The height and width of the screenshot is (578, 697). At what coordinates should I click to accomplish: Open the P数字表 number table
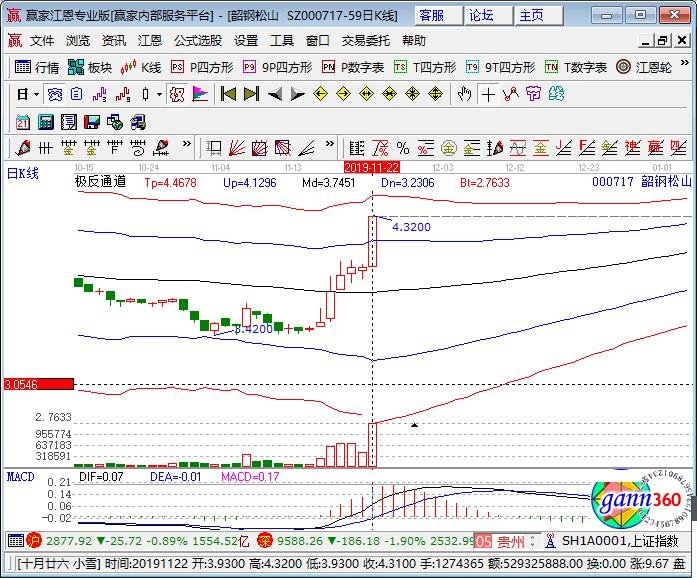click(x=353, y=68)
